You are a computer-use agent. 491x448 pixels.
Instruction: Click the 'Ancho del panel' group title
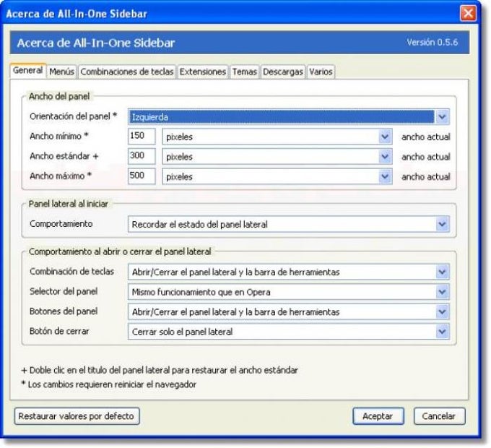tap(59, 97)
